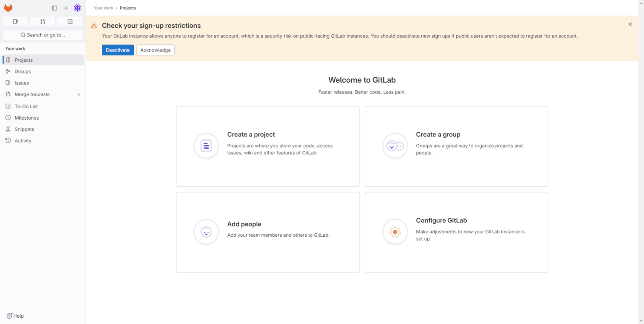Viewport: 644px width, 324px height.
Task: Show Activity from the sidebar
Action: pos(43,141)
